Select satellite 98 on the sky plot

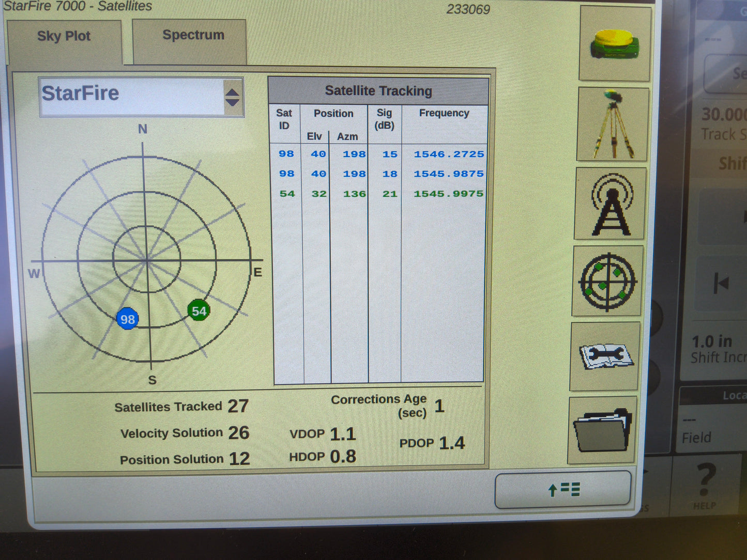click(x=127, y=319)
